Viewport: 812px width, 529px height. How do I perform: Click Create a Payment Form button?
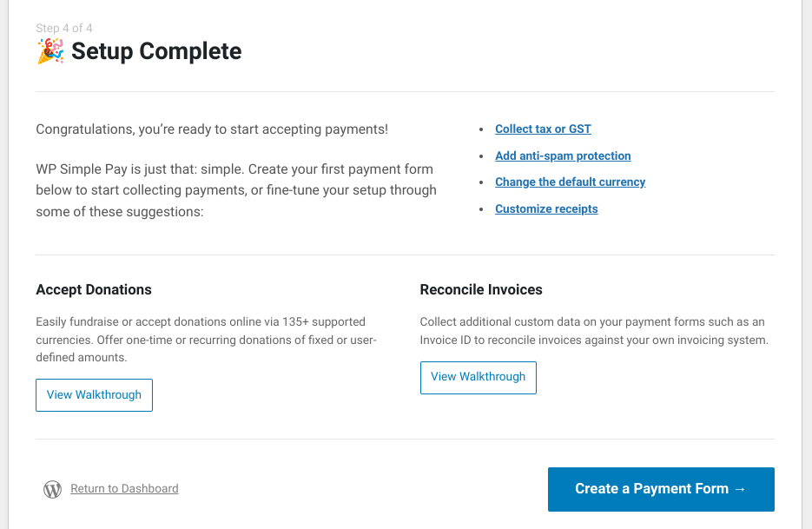pyautogui.click(x=660, y=488)
